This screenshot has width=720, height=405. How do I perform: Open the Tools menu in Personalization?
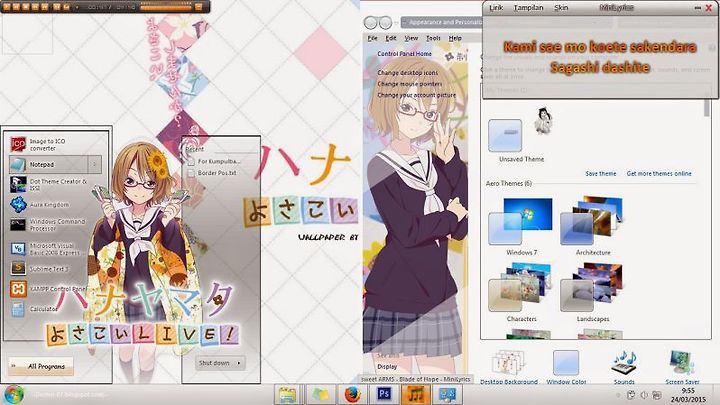(x=433, y=38)
